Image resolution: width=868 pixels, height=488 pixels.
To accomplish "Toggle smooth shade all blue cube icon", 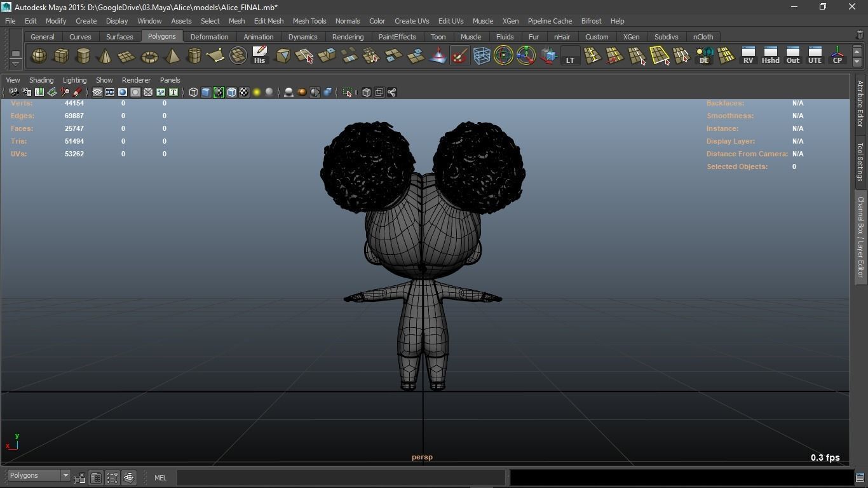I will click(206, 92).
